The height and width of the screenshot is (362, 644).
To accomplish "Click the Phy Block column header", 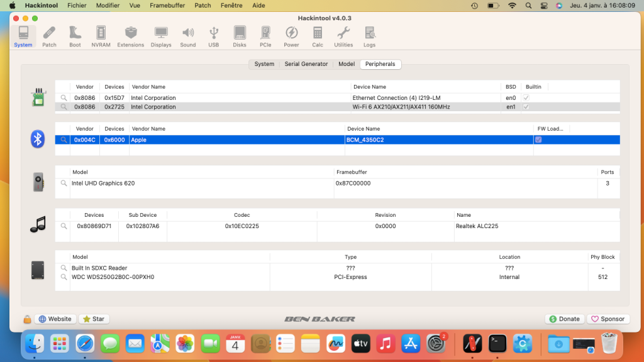I will pyautogui.click(x=602, y=257).
